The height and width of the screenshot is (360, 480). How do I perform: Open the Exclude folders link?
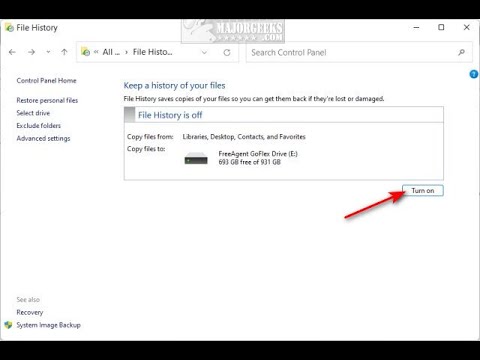point(39,126)
